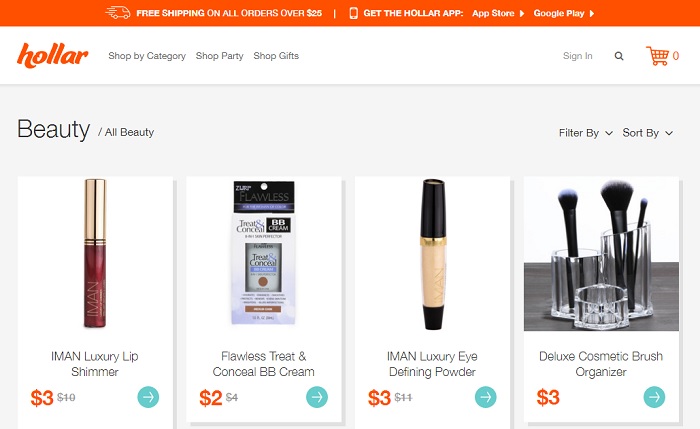Open the shopping cart icon

pos(658,56)
